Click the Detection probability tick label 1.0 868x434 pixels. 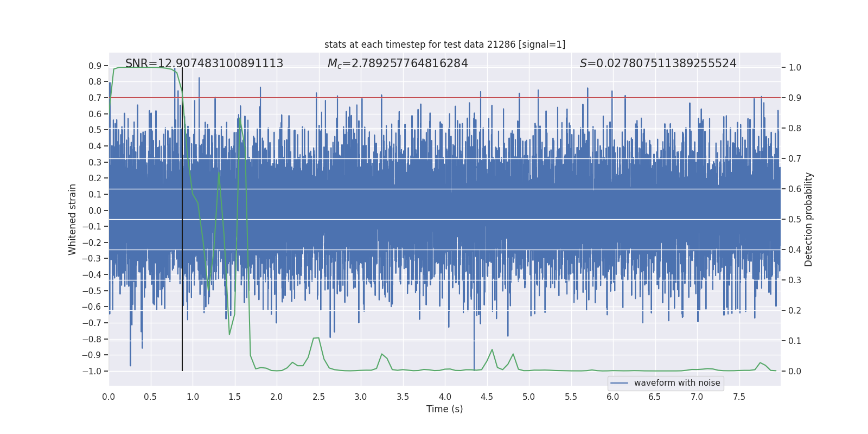coord(795,68)
